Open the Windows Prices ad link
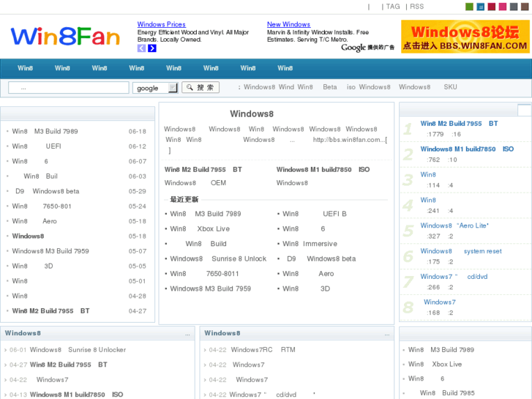532x399 pixels. (162, 24)
